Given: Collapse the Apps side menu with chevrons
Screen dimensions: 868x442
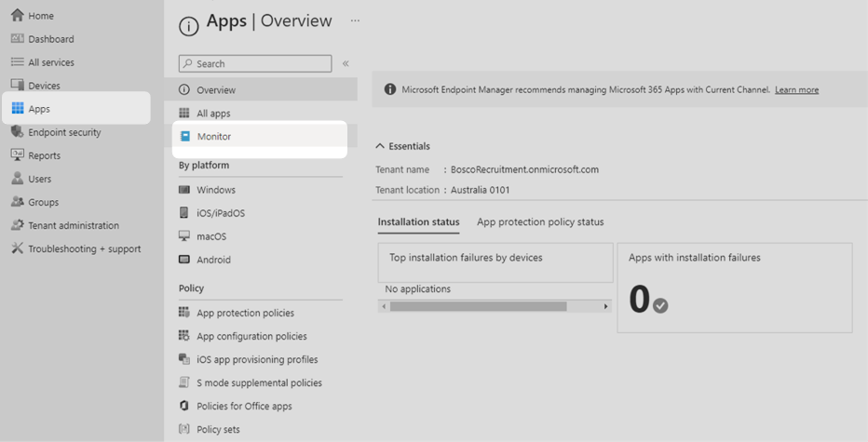Looking at the screenshot, I should tap(346, 63).
